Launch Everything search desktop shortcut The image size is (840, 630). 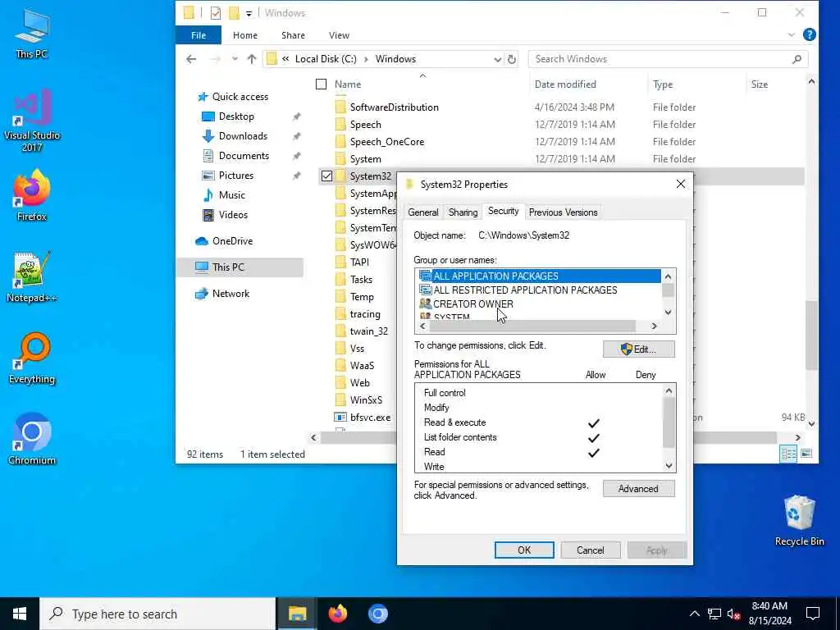(x=32, y=358)
